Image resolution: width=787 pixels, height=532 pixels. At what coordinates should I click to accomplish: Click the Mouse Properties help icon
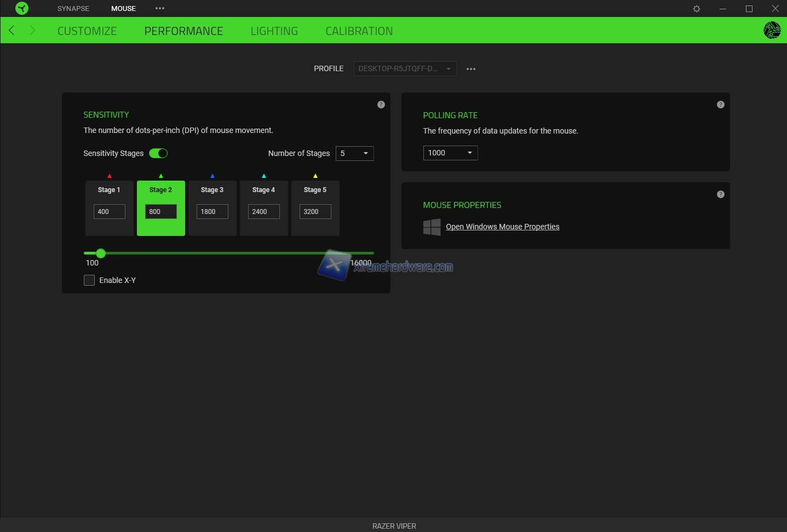[721, 194]
